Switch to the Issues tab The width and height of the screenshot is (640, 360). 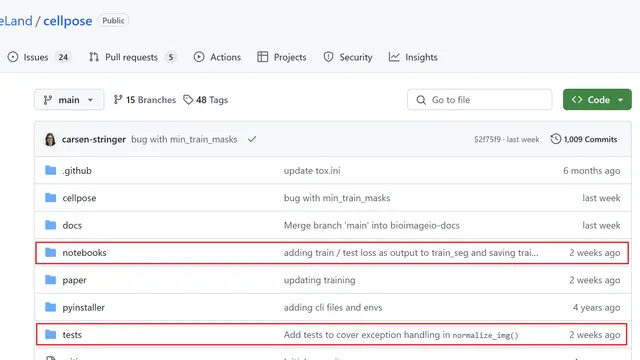coord(39,57)
